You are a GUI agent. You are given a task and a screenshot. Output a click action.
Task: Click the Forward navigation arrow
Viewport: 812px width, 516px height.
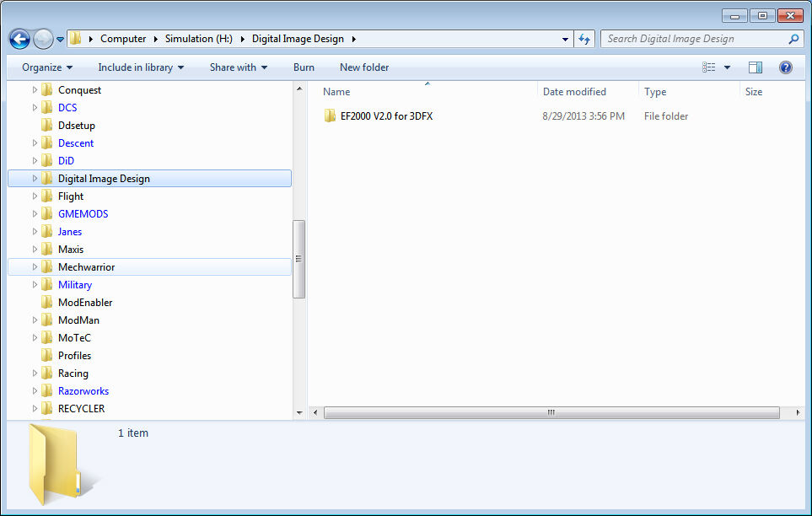[44, 39]
